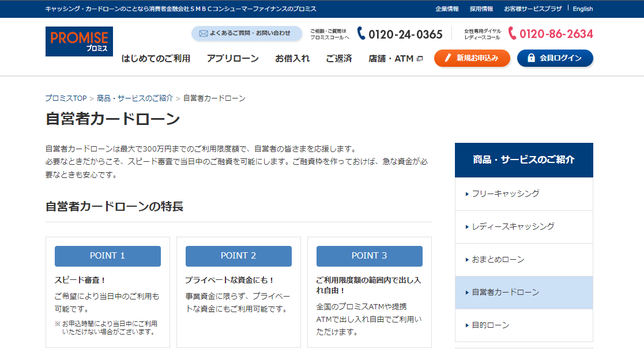644x349 pixels.
Task: Switch language to English
Action: pos(583,9)
